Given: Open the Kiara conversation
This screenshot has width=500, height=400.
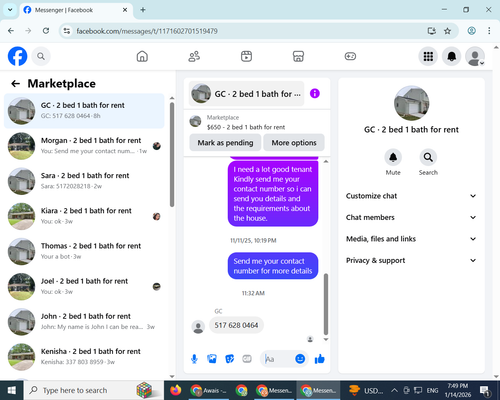Looking at the screenshot, I should (x=84, y=216).
